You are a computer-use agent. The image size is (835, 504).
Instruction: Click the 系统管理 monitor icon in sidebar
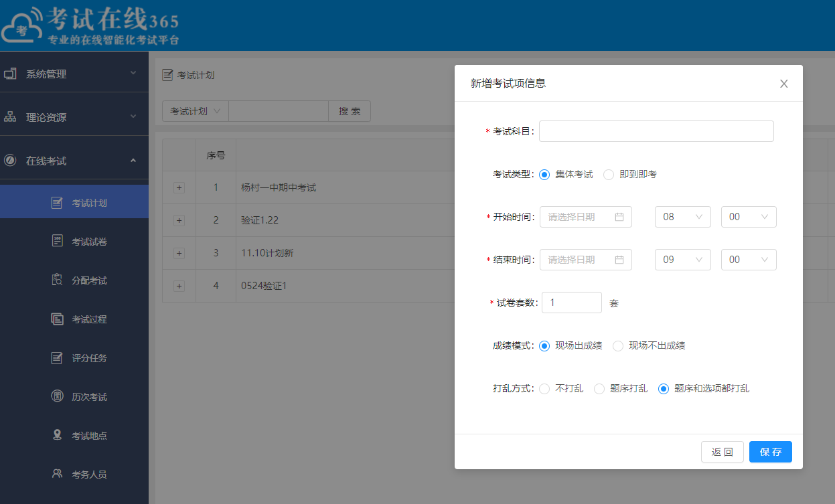10,74
